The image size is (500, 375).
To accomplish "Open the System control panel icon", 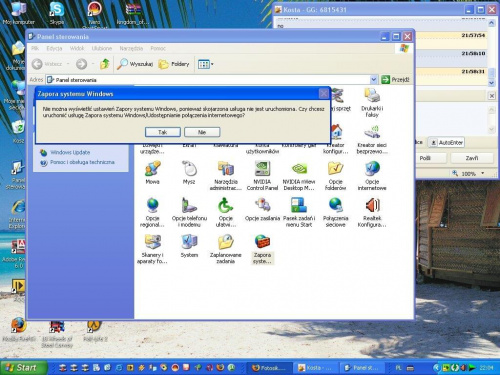I will click(189, 246).
